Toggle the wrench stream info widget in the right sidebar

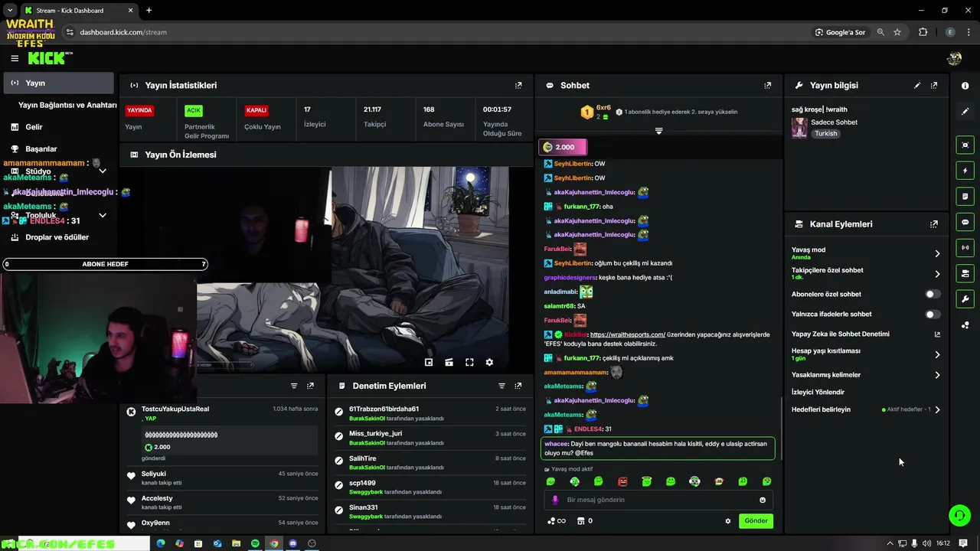tap(965, 299)
